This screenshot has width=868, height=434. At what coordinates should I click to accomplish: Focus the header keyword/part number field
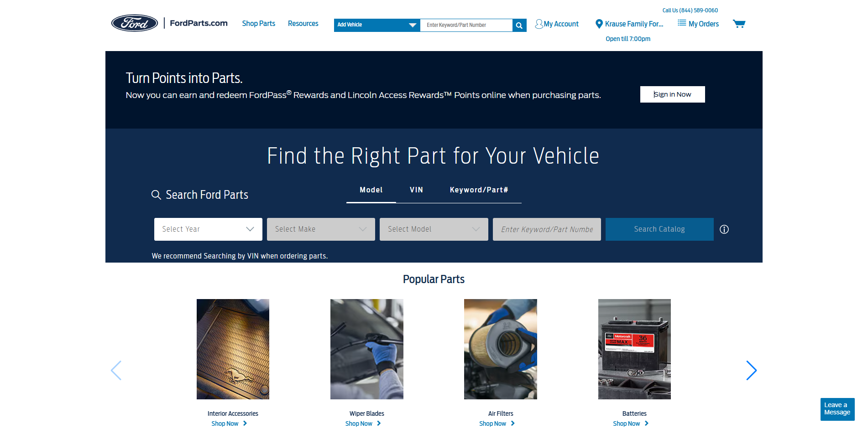pyautogui.click(x=466, y=25)
